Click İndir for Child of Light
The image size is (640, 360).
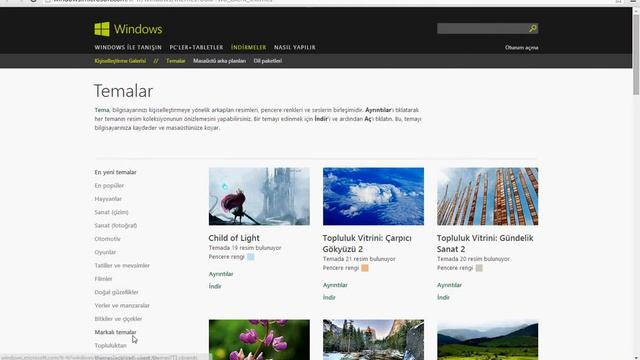point(215,286)
